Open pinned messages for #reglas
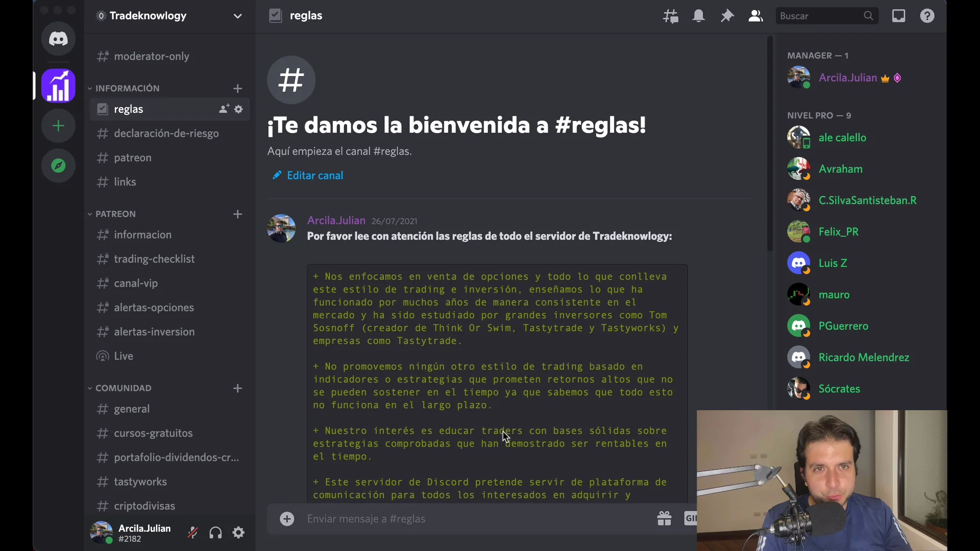Screen dimensions: 980x551 [x=727, y=16]
